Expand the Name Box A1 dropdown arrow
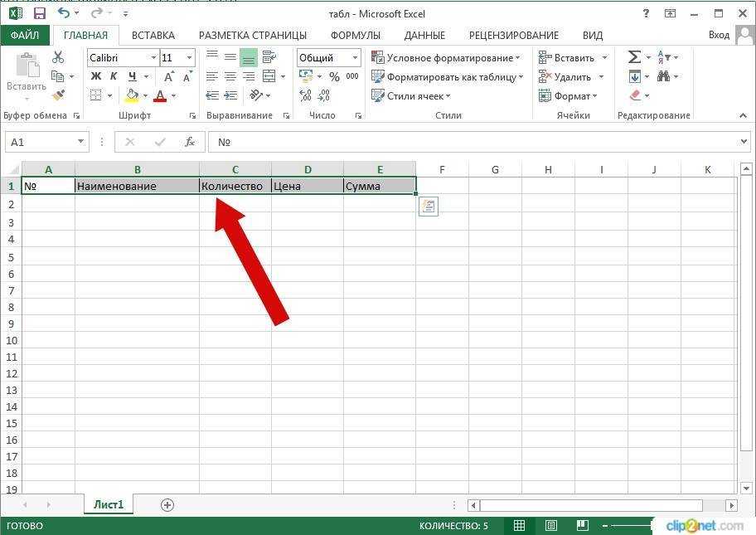756x535 pixels. click(x=81, y=142)
